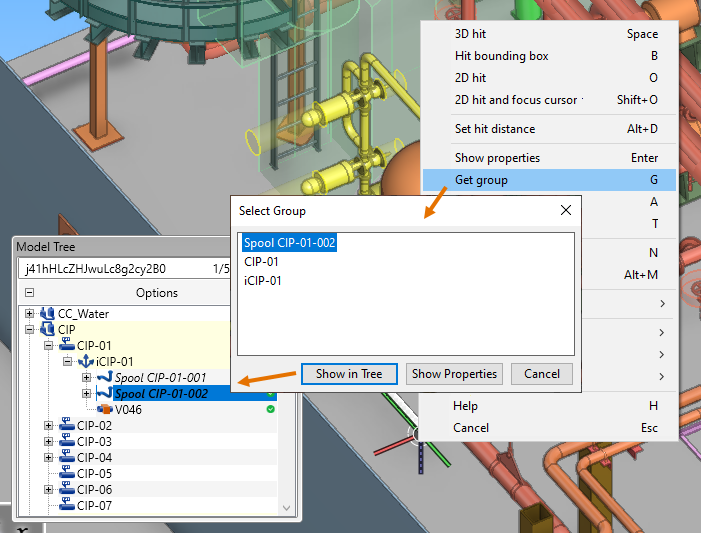The width and height of the screenshot is (701, 533).
Task: Select CIP-01 in Select Group list
Action: click(261, 262)
